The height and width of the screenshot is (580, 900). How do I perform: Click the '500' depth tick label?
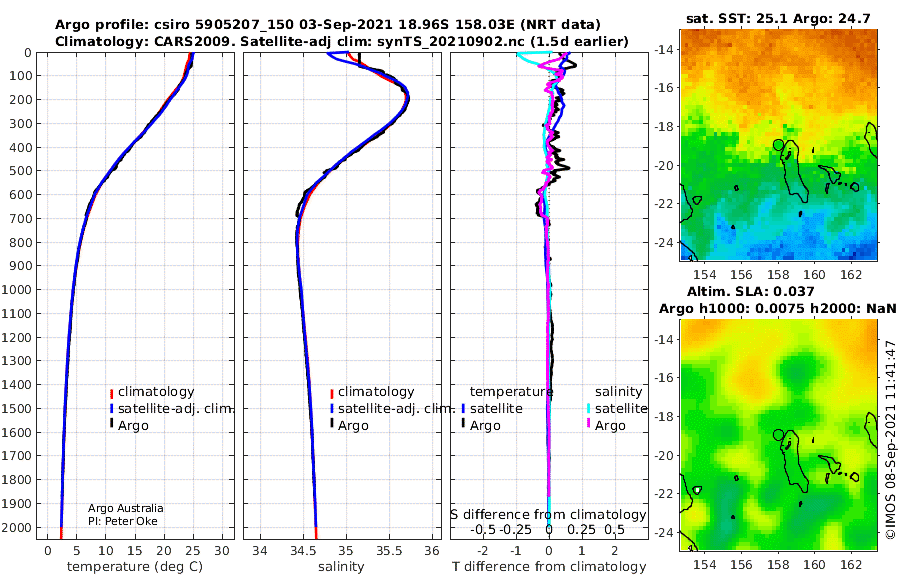tap(22, 171)
